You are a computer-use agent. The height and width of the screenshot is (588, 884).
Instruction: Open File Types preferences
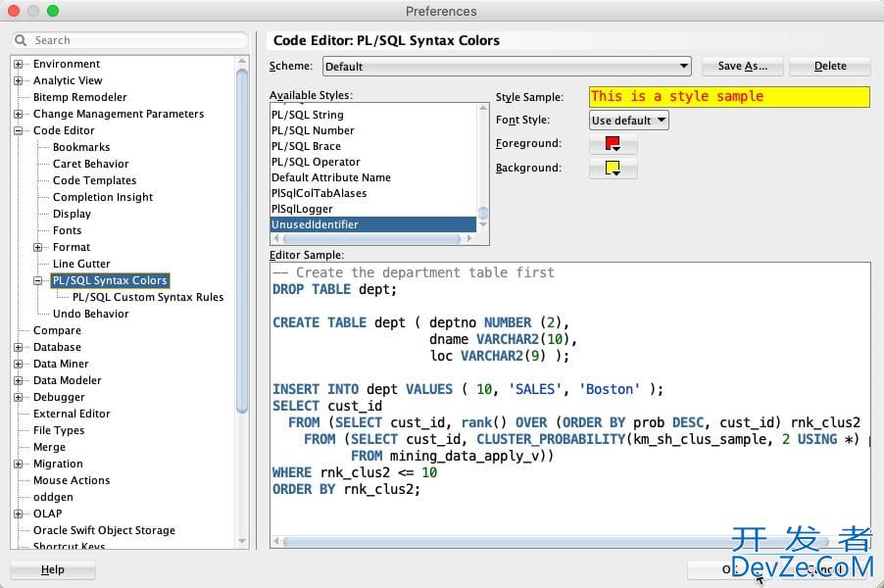pyautogui.click(x=59, y=430)
